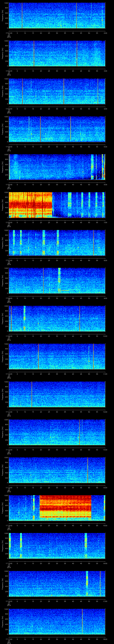Open the spectrogram plot starting at 17:10:00
114x644 pixels.
point(57,357)
